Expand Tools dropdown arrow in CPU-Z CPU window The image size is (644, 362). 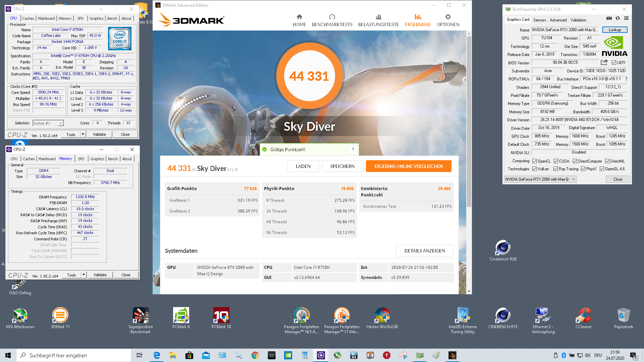pyautogui.click(x=83, y=134)
